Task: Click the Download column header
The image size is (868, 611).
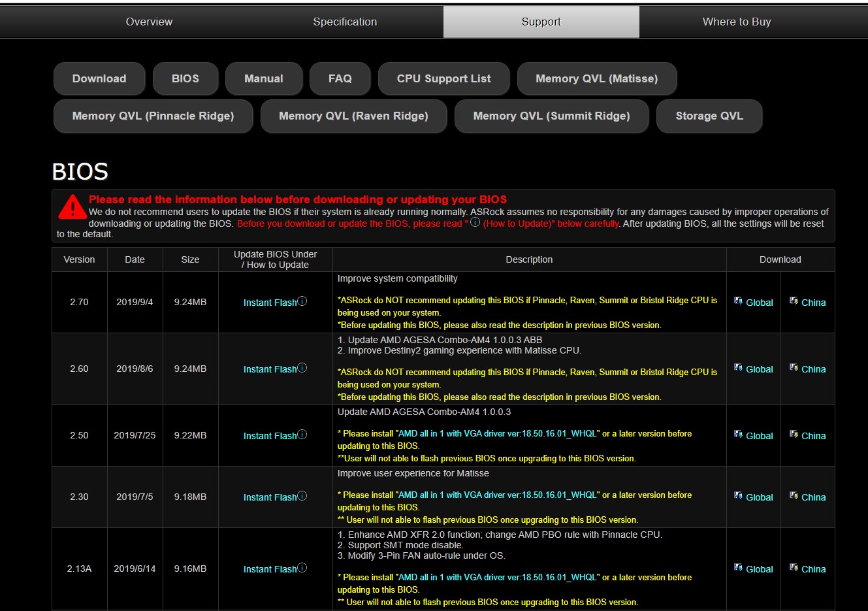Action: (x=780, y=259)
